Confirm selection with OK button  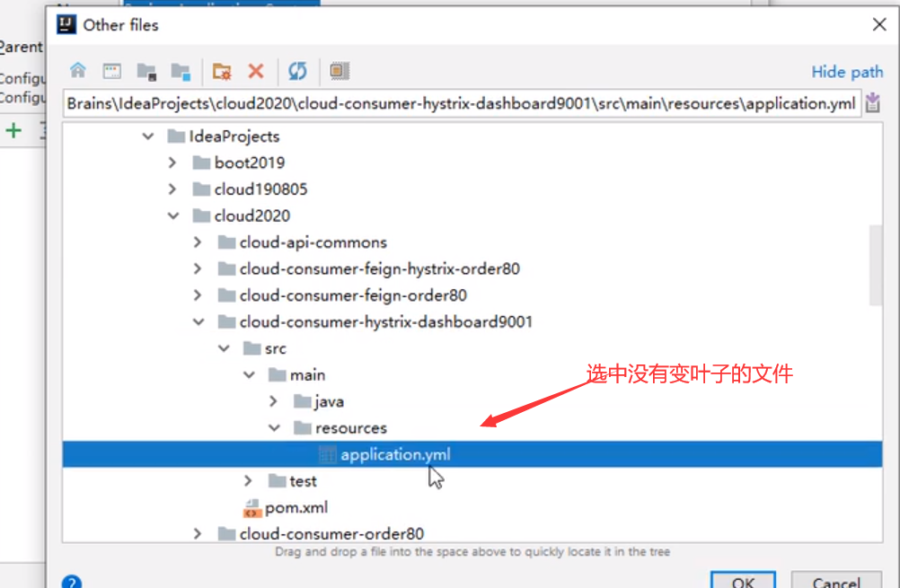[x=743, y=580]
